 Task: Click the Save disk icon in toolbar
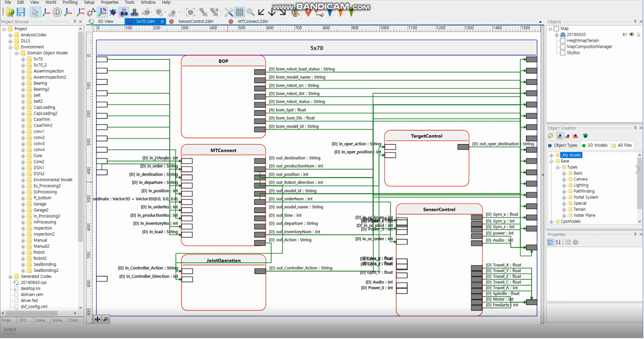(x=21, y=12)
